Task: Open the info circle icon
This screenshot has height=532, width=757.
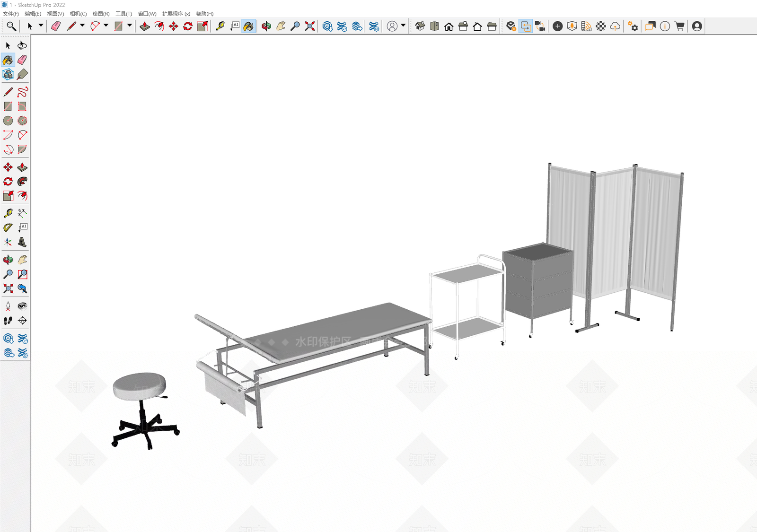Action: pos(665,26)
